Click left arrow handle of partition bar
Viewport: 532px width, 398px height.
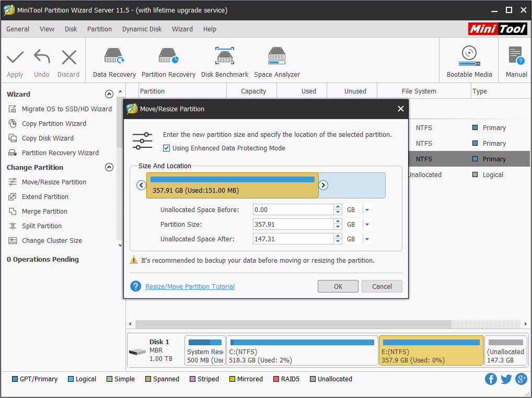point(141,185)
